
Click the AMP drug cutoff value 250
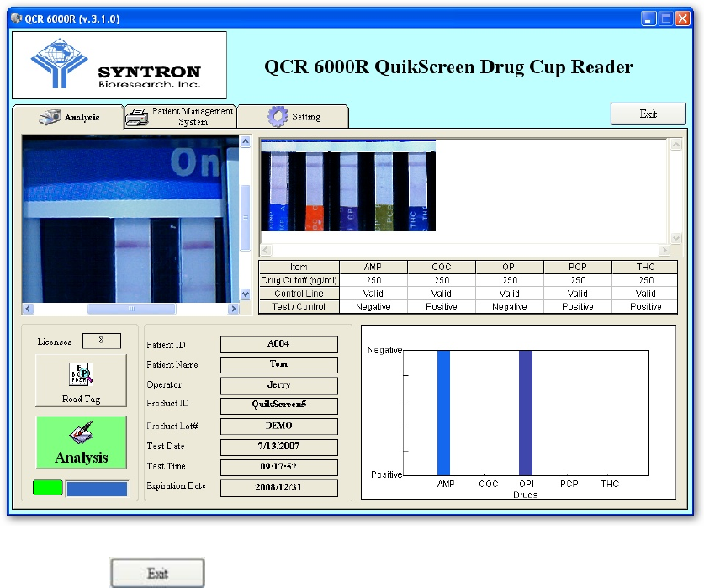[x=373, y=280]
